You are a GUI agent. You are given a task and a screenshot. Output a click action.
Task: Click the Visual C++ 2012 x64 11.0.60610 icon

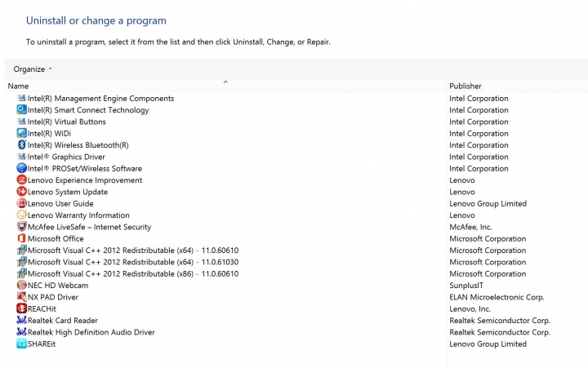(21, 250)
